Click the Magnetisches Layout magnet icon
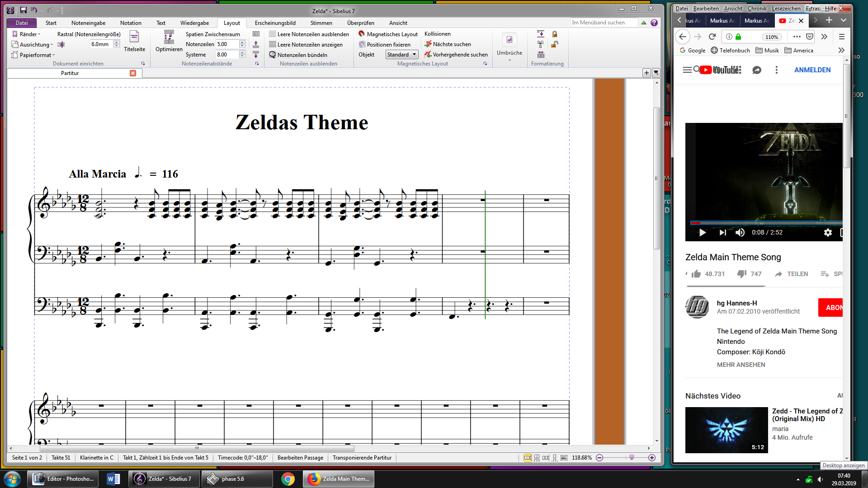The width and height of the screenshot is (868, 488). coord(362,34)
